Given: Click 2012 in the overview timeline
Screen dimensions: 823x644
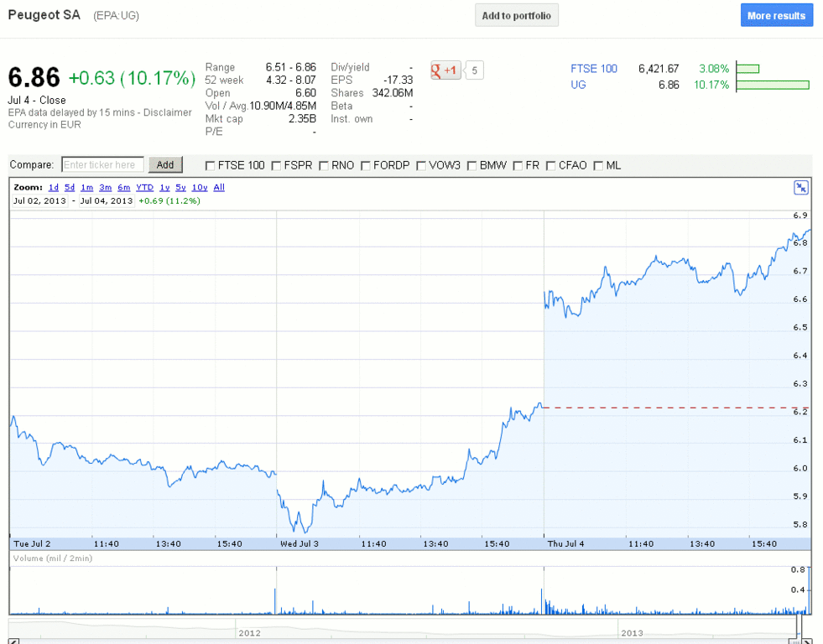Looking at the screenshot, I should tap(249, 633).
